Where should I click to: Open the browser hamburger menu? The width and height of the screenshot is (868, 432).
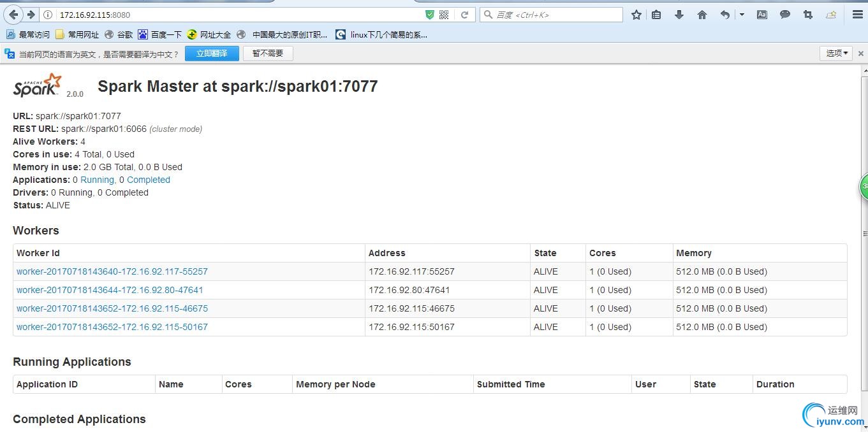857,15
